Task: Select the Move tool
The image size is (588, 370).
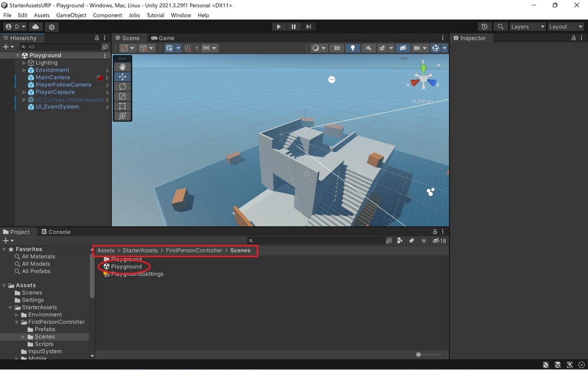Action: click(122, 76)
